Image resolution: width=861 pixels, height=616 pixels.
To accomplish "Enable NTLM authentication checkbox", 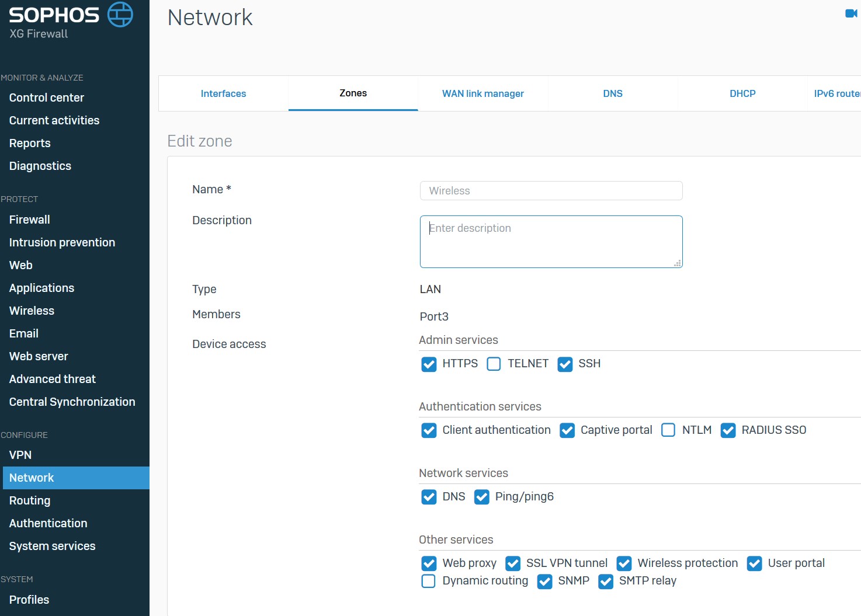I will click(668, 430).
